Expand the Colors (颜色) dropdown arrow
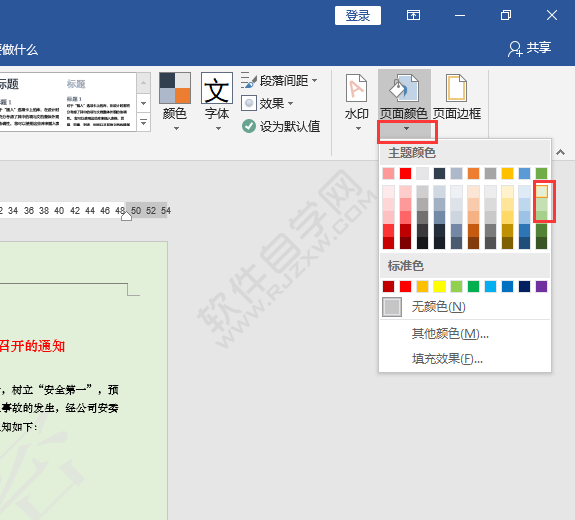Viewport: 575px width, 520px height. [x=176, y=128]
